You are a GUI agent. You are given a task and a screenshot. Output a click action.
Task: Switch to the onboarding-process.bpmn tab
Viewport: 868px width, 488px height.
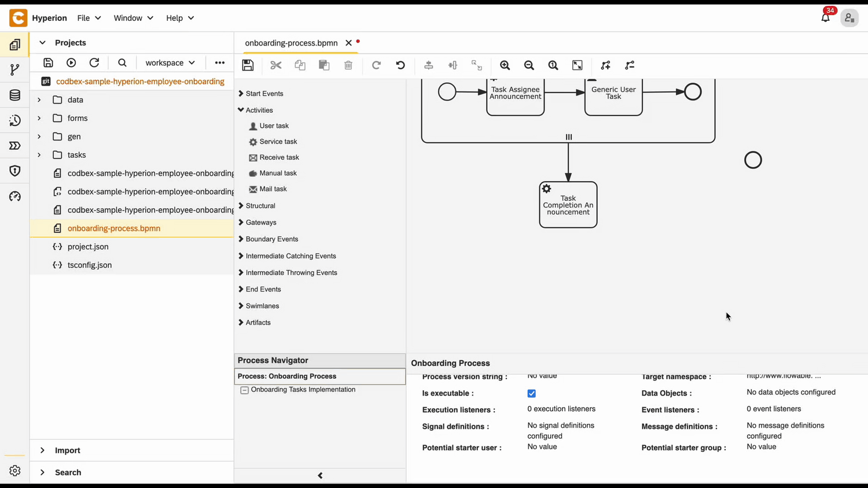tap(291, 43)
